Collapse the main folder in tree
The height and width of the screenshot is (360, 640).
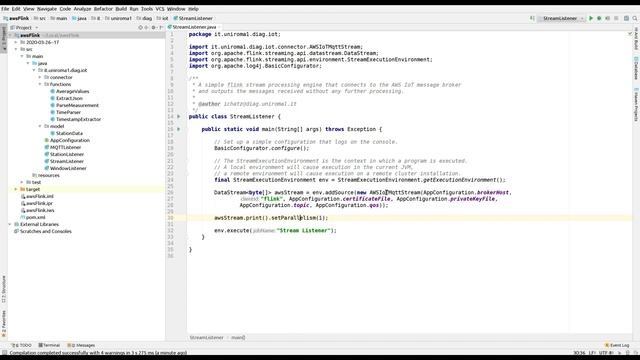pos(22,56)
